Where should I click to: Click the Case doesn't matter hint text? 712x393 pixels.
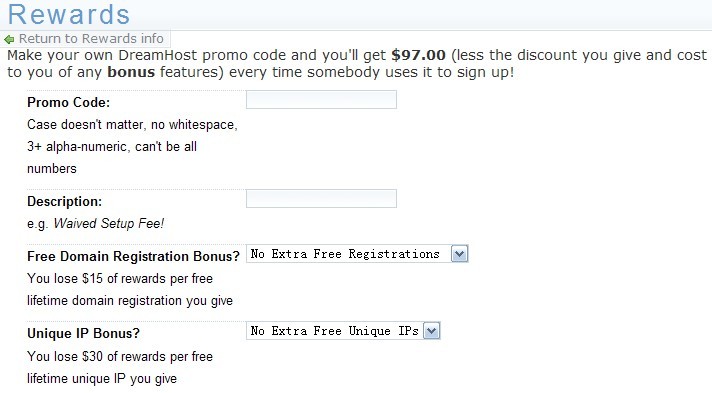132,146
